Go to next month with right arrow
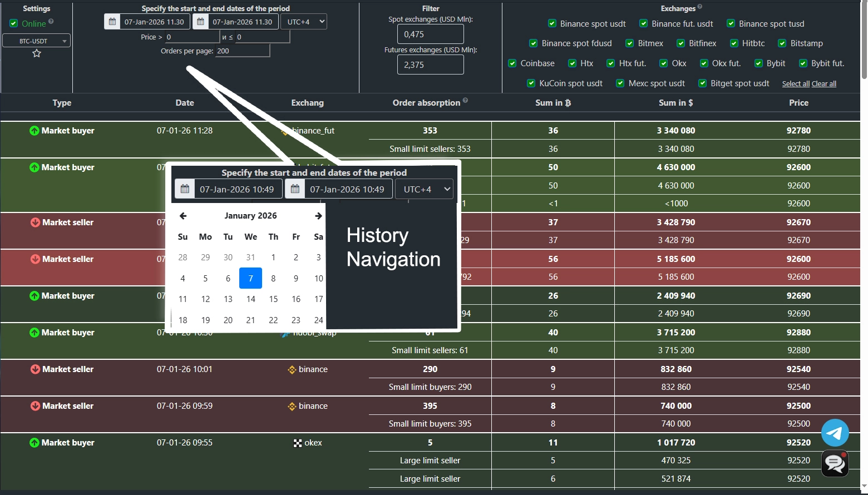Viewport: 868px width, 495px height. click(x=318, y=216)
